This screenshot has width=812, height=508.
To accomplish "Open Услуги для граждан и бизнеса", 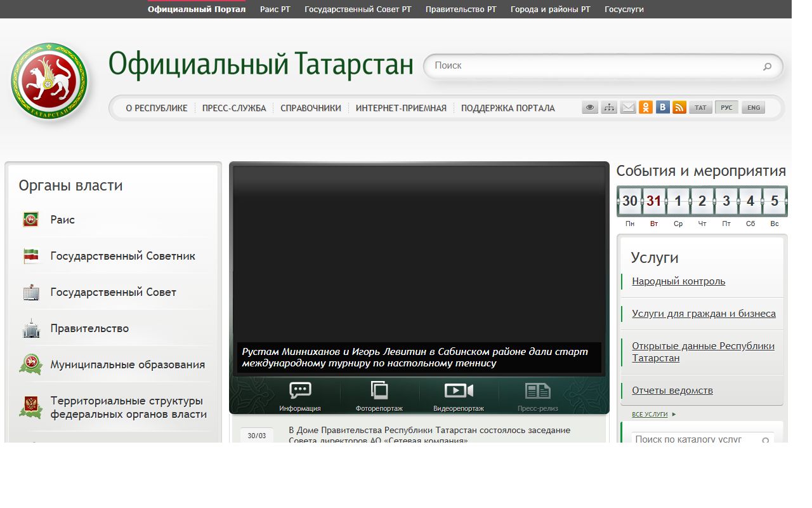I will [704, 314].
